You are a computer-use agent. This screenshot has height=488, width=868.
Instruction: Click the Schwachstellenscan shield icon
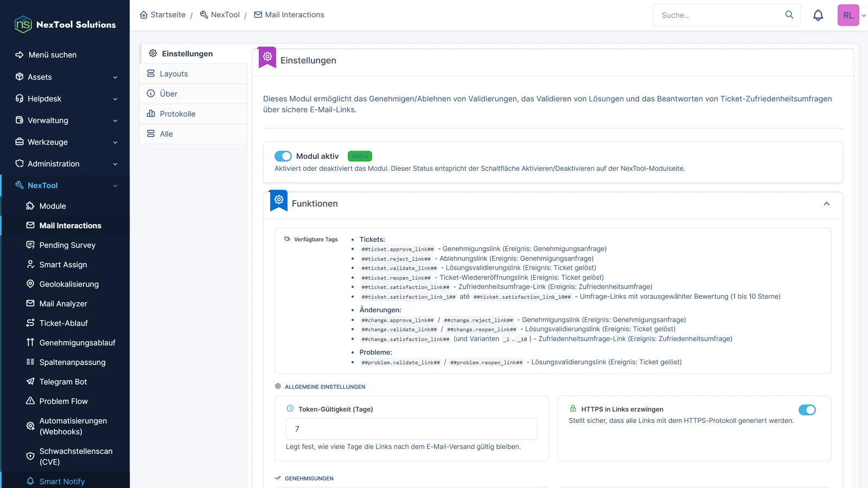tap(30, 457)
